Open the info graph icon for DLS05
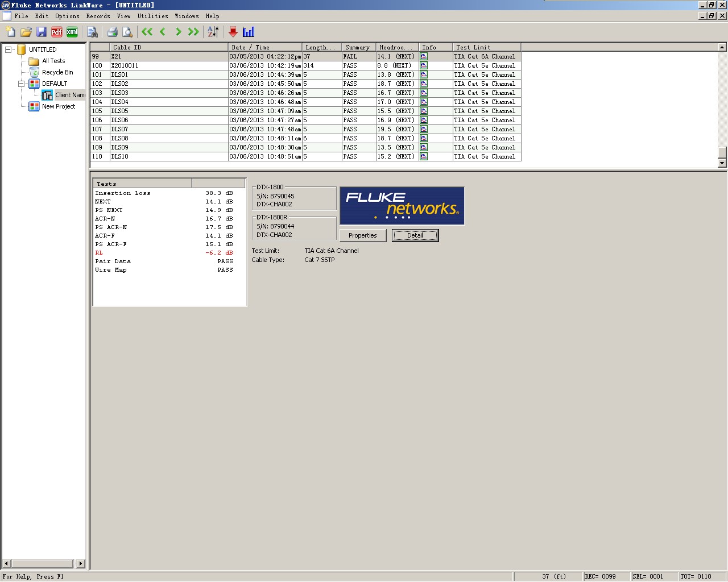 (x=424, y=111)
